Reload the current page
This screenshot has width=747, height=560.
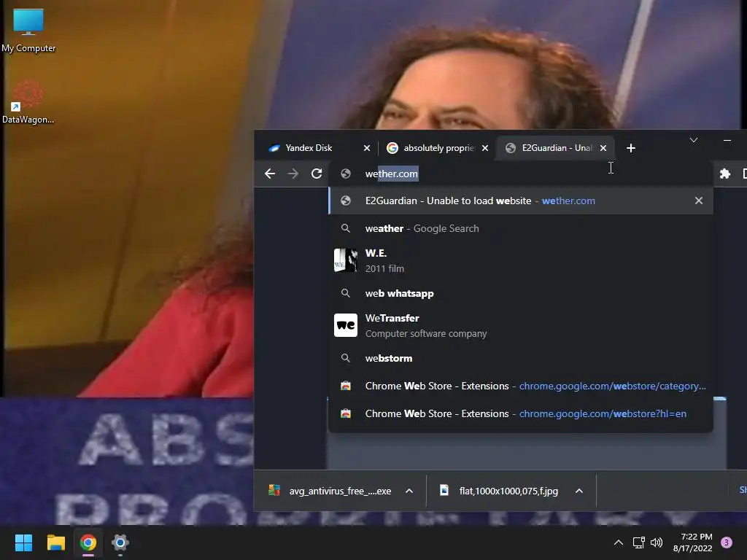[x=317, y=174]
